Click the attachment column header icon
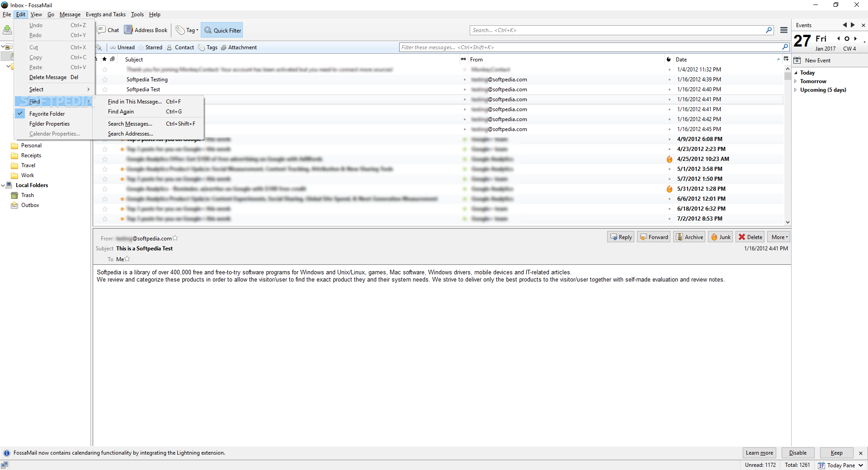868x470 pixels. [113, 59]
